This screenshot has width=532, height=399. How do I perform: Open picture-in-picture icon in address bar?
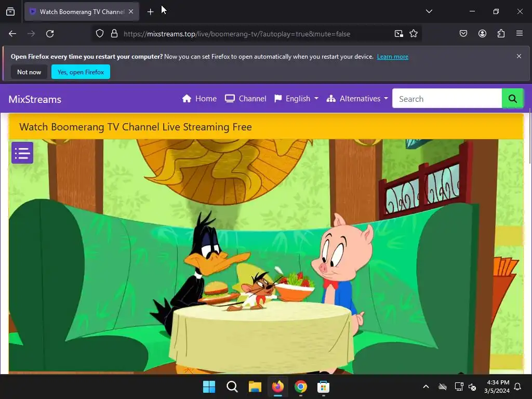(398, 34)
